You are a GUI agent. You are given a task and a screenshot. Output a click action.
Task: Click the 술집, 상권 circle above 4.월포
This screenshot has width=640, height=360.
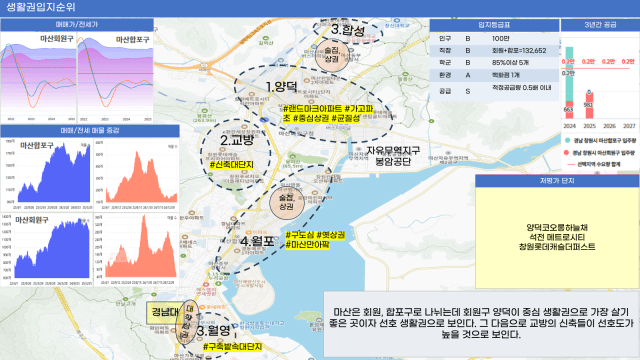click(x=287, y=202)
